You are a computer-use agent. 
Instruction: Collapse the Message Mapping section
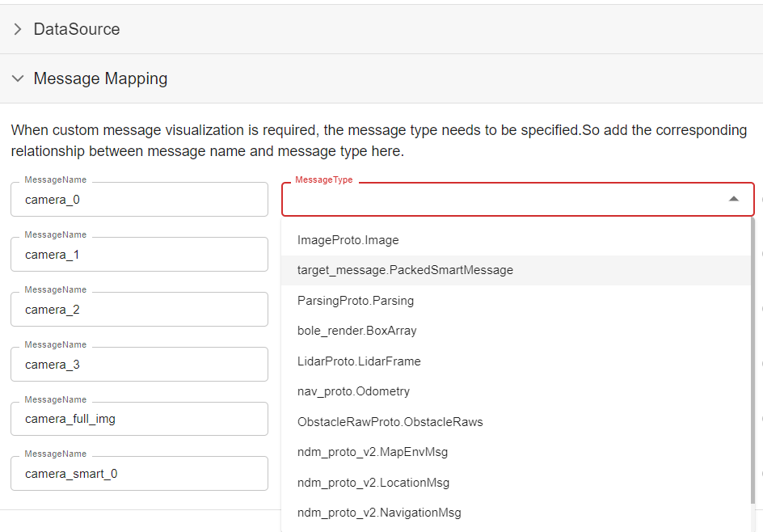point(18,78)
